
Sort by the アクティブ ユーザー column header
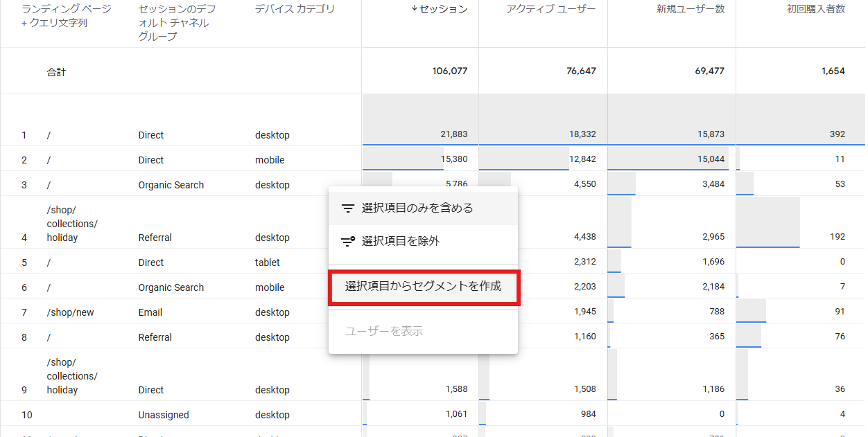click(550, 9)
